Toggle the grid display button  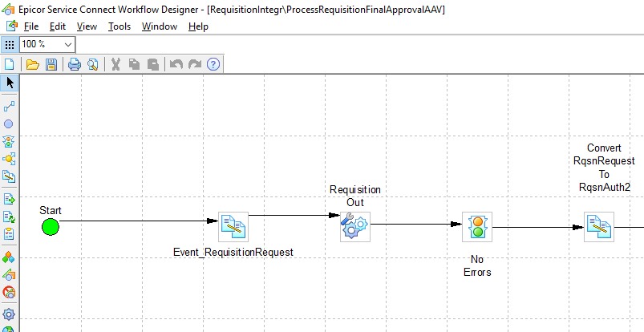pyautogui.click(x=10, y=44)
